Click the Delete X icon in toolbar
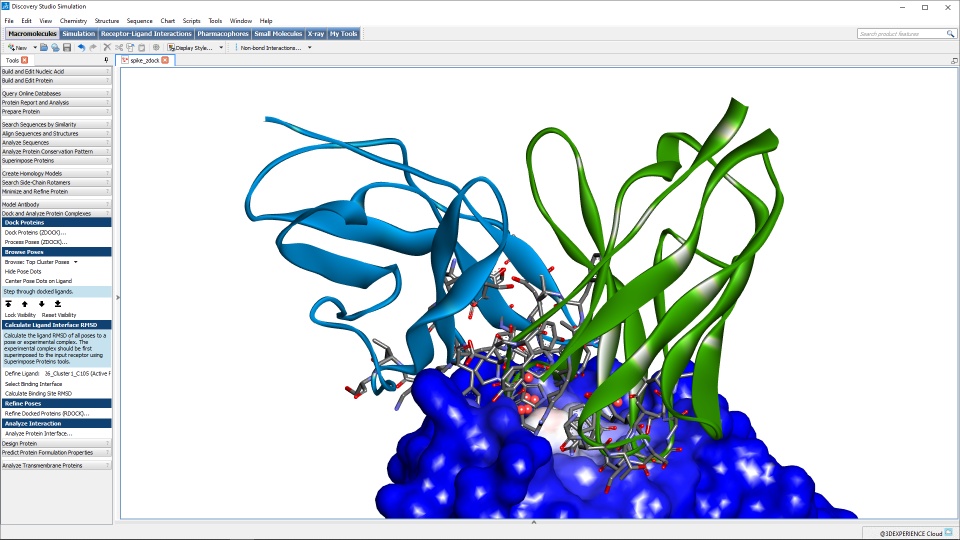This screenshot has height=540, width=960. tap(107, 47)
